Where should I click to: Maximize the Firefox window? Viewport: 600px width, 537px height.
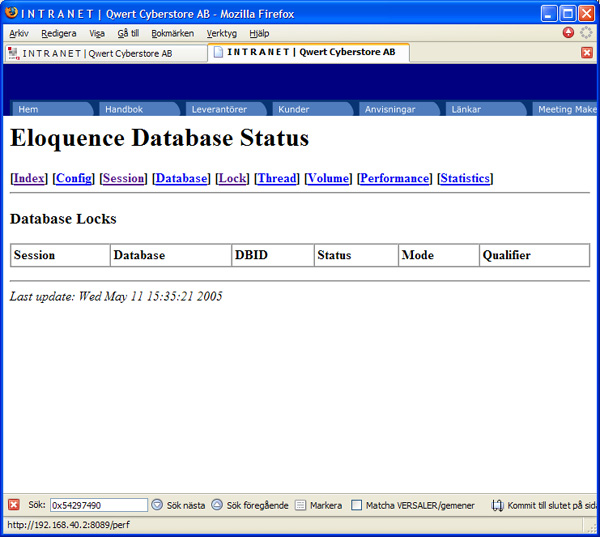[568, 14]
